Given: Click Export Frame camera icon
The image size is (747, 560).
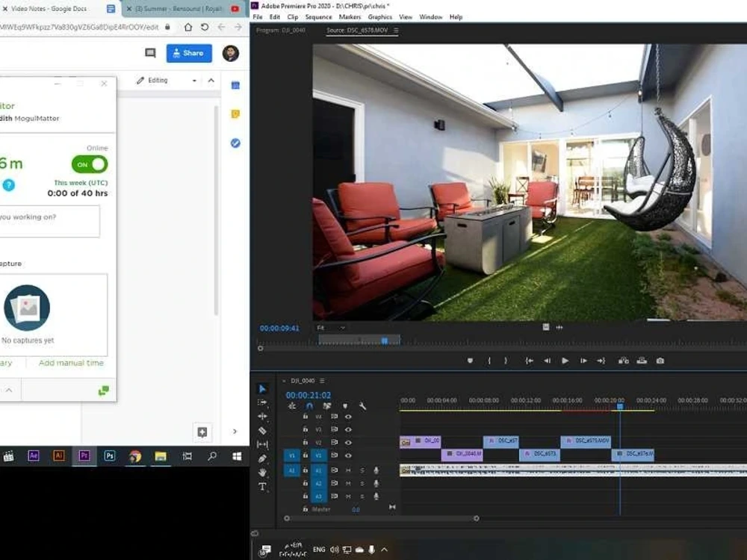Looking at the screenshot, I should point(660,361).
